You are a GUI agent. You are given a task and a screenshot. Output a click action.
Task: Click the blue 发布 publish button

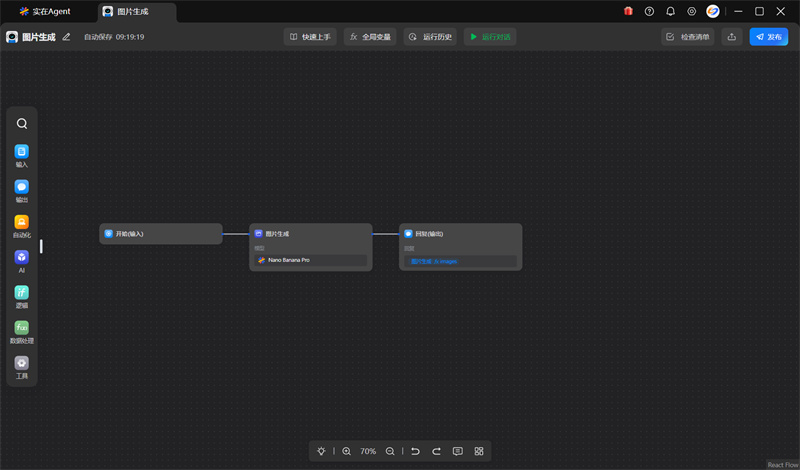coord(769,37)
